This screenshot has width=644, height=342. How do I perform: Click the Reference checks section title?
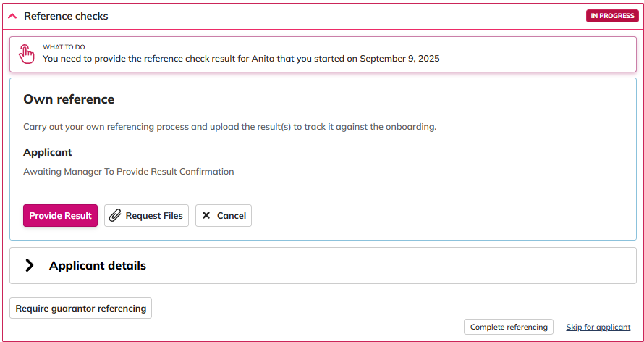pos(66,16)
